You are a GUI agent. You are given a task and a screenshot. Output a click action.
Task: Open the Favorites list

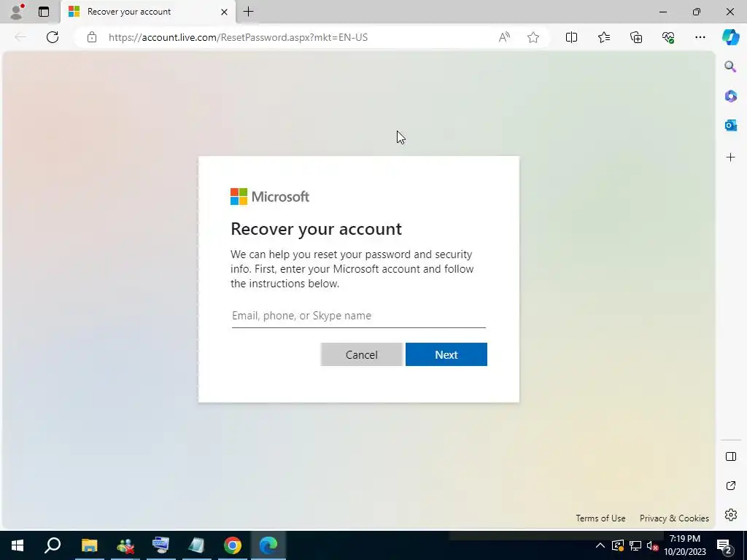pyautogui.click(x=603, y=37)
